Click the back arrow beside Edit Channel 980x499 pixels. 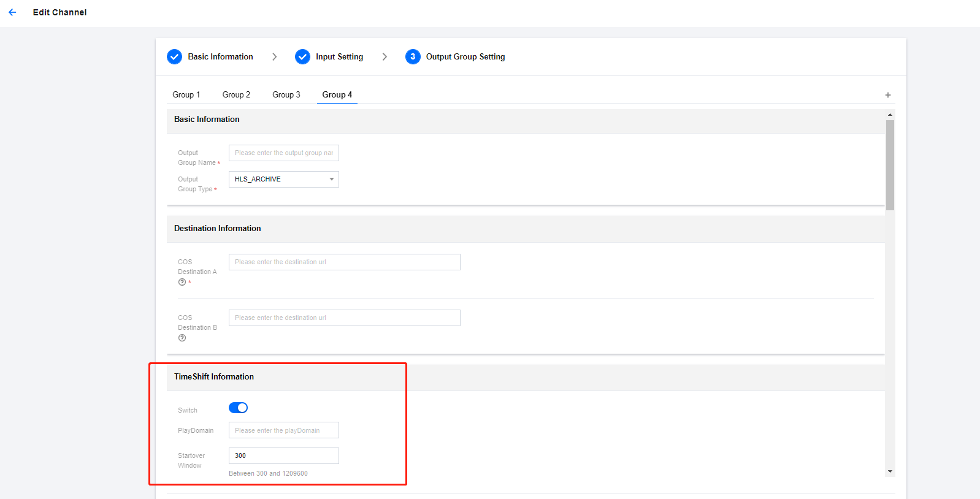coord(12,12)
